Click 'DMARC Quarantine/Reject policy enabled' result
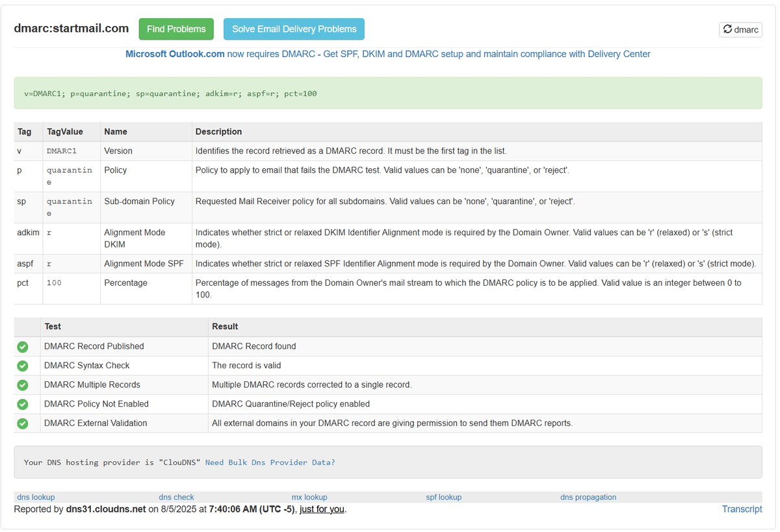The image size is (780, 532). [291, 404]
